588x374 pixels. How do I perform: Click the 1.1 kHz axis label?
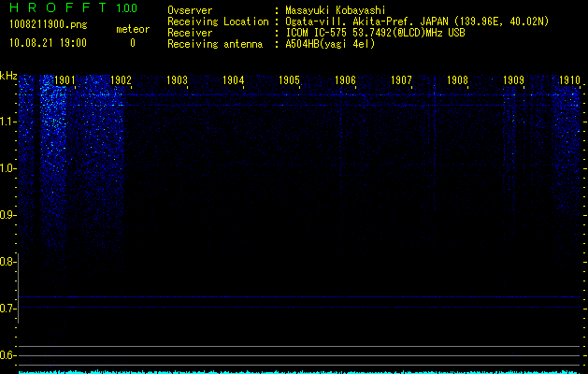tap(7, 122)
